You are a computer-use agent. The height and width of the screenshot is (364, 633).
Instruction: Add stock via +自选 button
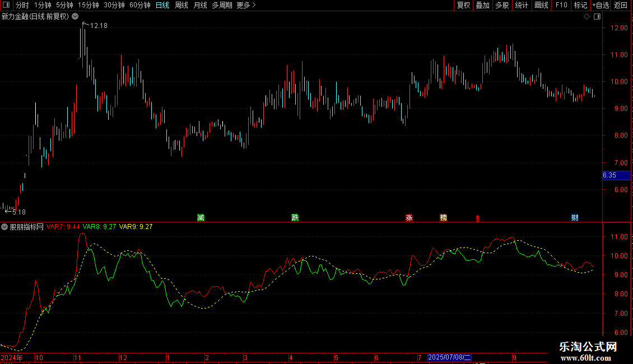point(601,5)
